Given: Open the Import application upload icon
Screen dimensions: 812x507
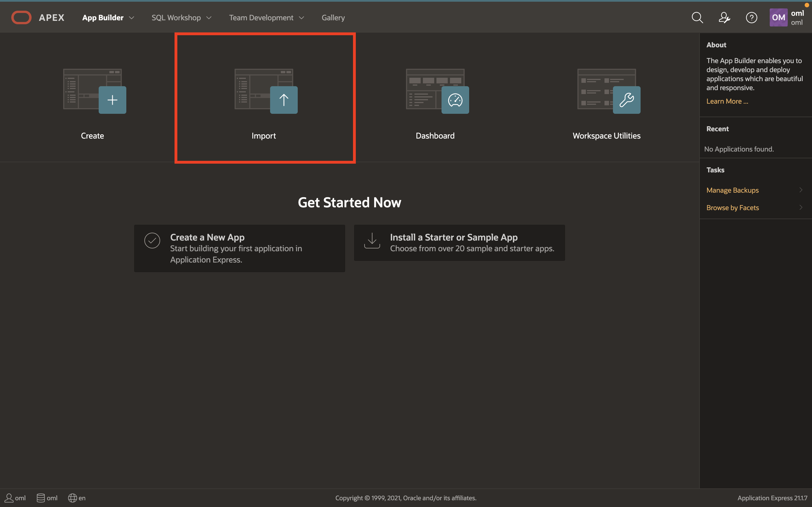Looking at the screenshot, I should (x=284, y=100).
